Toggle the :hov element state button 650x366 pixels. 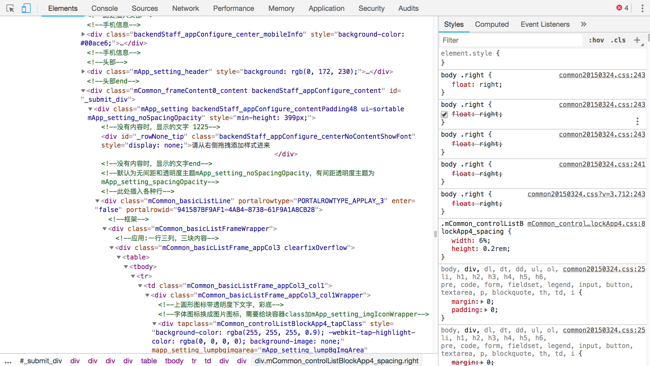(596, 40)
